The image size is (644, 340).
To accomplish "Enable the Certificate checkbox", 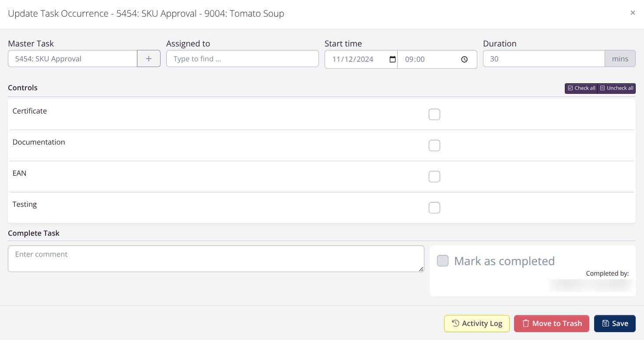I will click(x=434, y=114).
